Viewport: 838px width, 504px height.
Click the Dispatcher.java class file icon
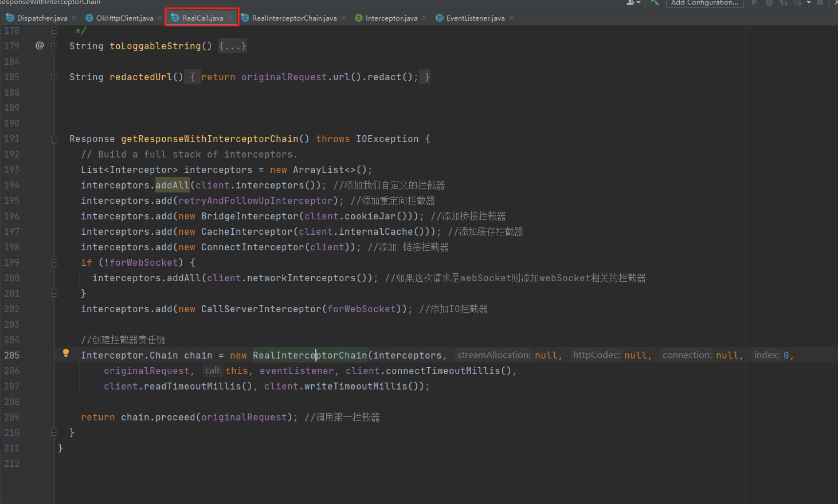point(10,18)
